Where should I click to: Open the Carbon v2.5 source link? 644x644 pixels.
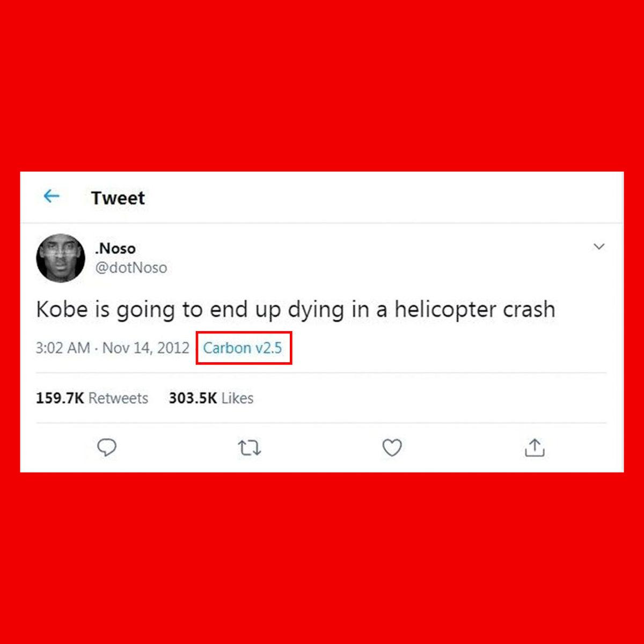pos(243,348)
